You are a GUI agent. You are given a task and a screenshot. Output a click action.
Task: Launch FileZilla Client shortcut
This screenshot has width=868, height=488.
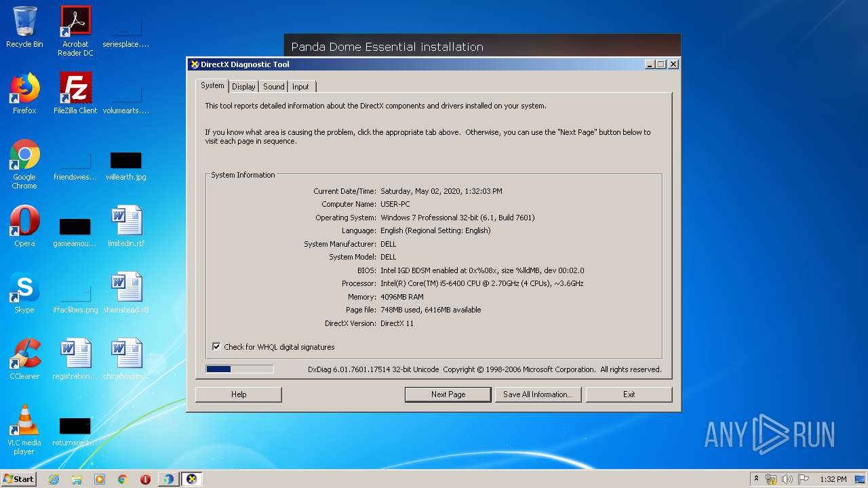pyautogui.click(x=75, y=94)
